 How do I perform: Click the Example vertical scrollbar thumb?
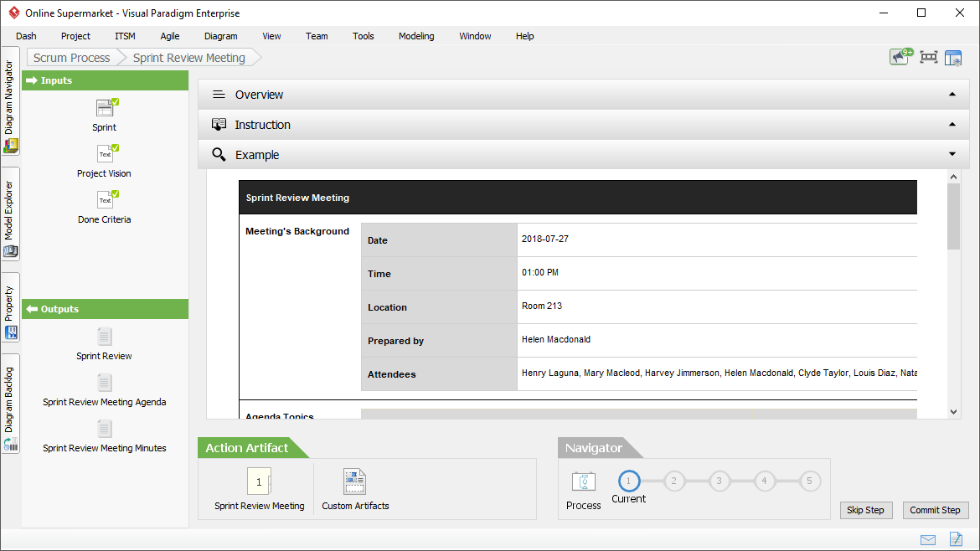tap(953, 217)
